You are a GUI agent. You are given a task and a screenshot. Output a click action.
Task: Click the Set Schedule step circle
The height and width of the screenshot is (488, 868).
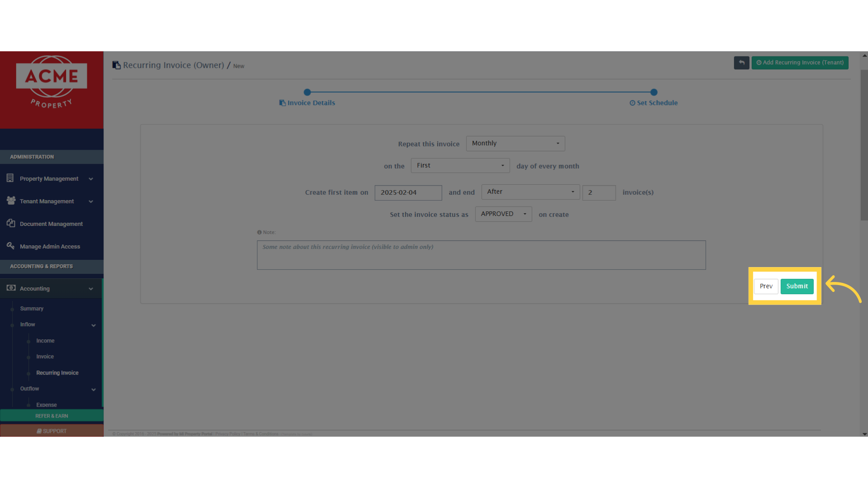654,92
